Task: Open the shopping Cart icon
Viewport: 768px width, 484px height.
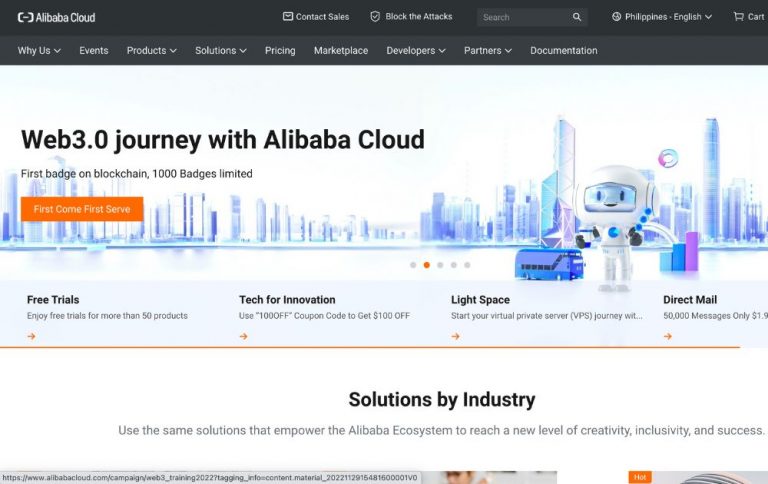Action: [x=738, y=17]
